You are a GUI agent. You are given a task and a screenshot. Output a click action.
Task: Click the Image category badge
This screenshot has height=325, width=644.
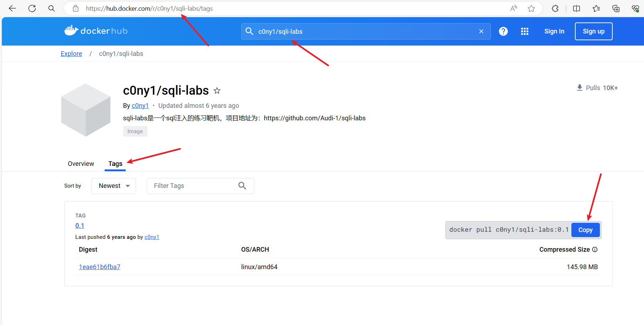pos(135,131)
